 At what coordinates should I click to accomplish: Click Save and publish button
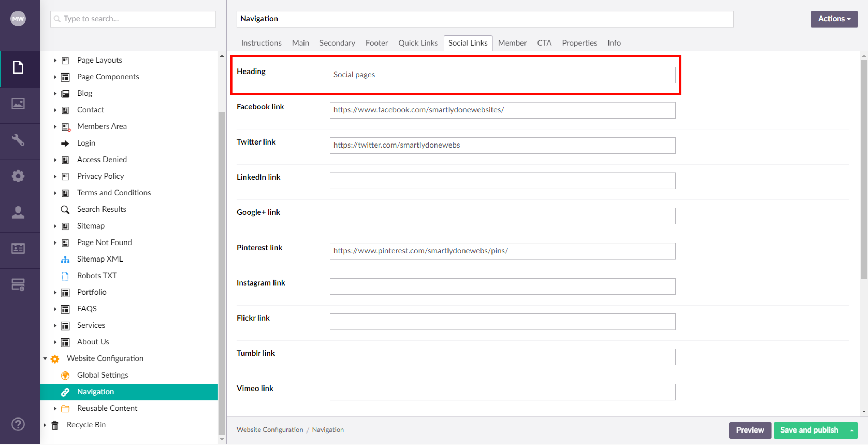tap(809, 430)
